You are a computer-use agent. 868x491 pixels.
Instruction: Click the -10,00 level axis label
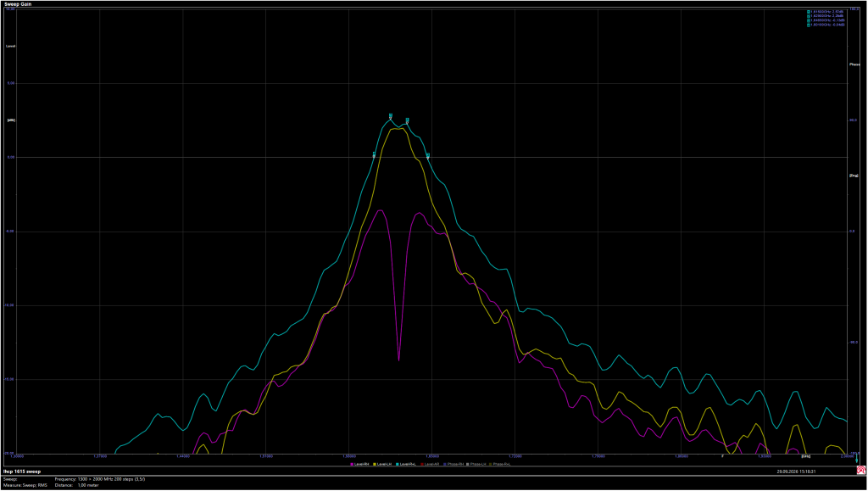pyautogui.click(x=10, y=305)
